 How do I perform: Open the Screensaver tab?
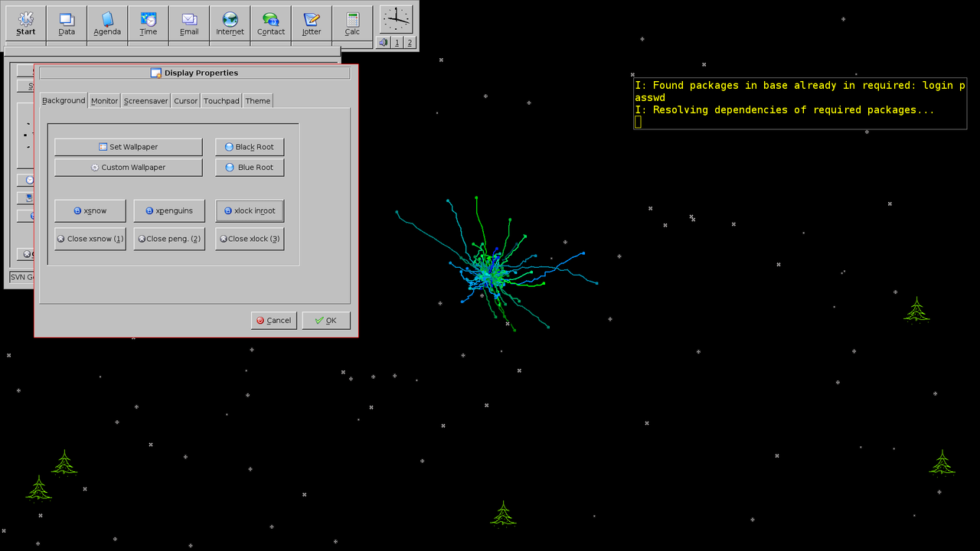pos(145,100)
